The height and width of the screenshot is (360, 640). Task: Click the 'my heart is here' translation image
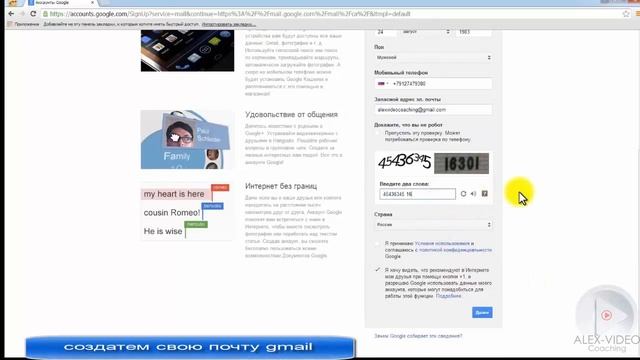(x=187, y=211)
